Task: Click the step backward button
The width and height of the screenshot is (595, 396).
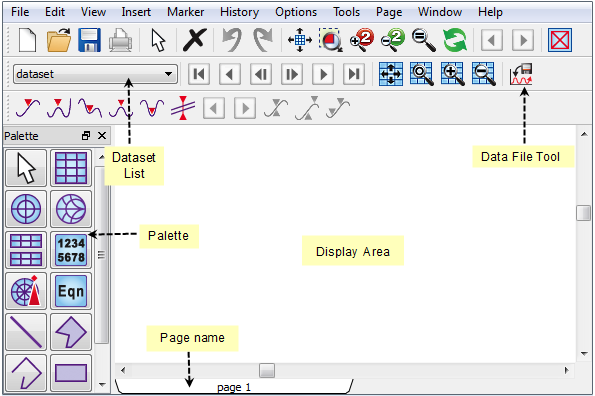Action: coord(261,74)
